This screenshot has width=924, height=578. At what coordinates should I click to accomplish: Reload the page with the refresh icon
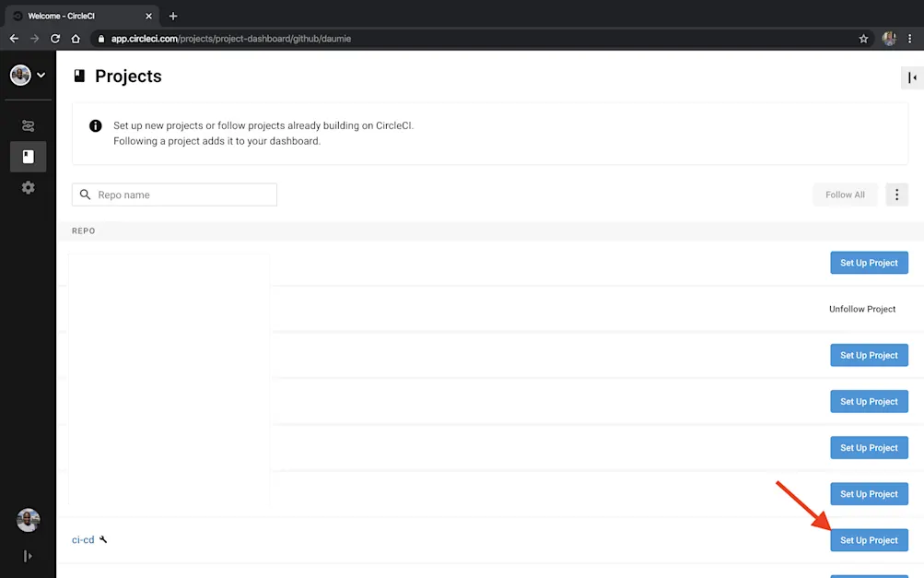pos(55,38)
